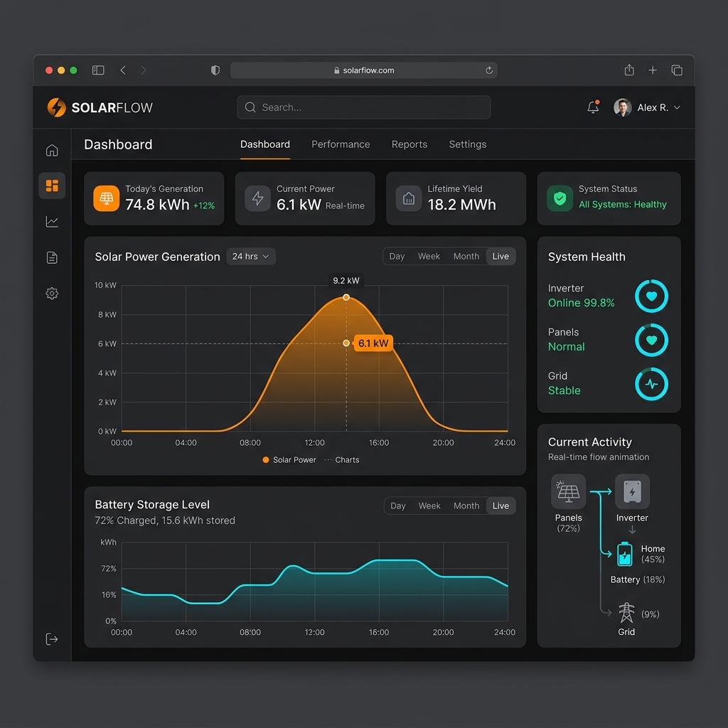Click the 18.2 MWh lifetime value
This screenshot has height=728, width=728.
(461, 205)
